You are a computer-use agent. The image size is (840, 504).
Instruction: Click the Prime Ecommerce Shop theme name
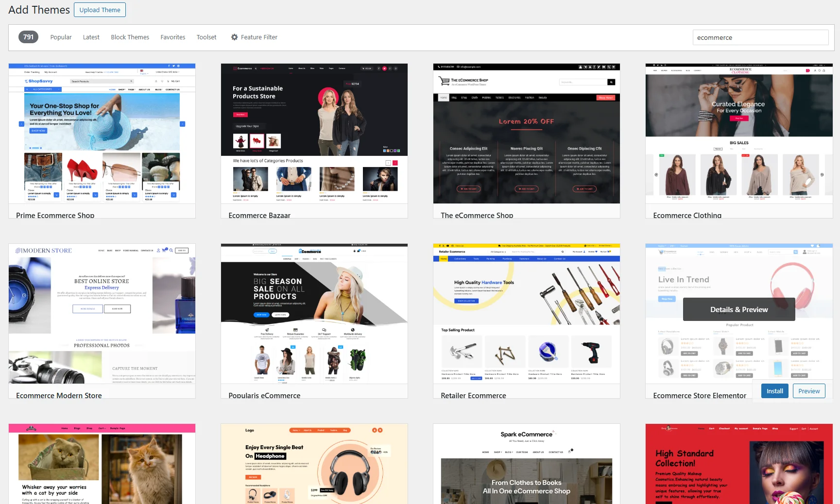[x=55, y=215]
